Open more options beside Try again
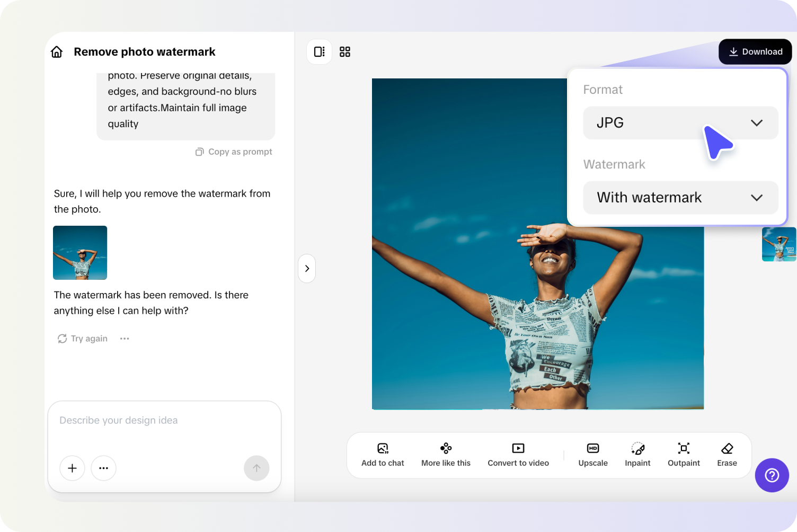The width and height of the screenshot is (797, 532). 125,339
